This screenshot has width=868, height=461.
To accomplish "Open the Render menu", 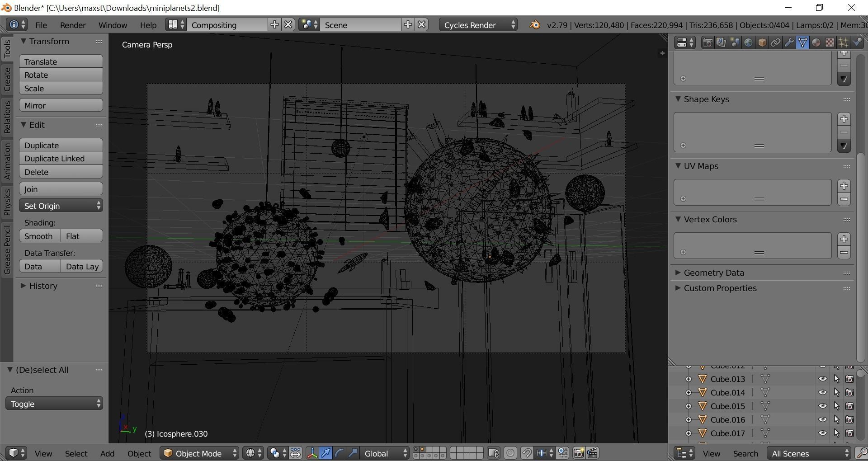I will pyautogui.click(x=73, y=25).
